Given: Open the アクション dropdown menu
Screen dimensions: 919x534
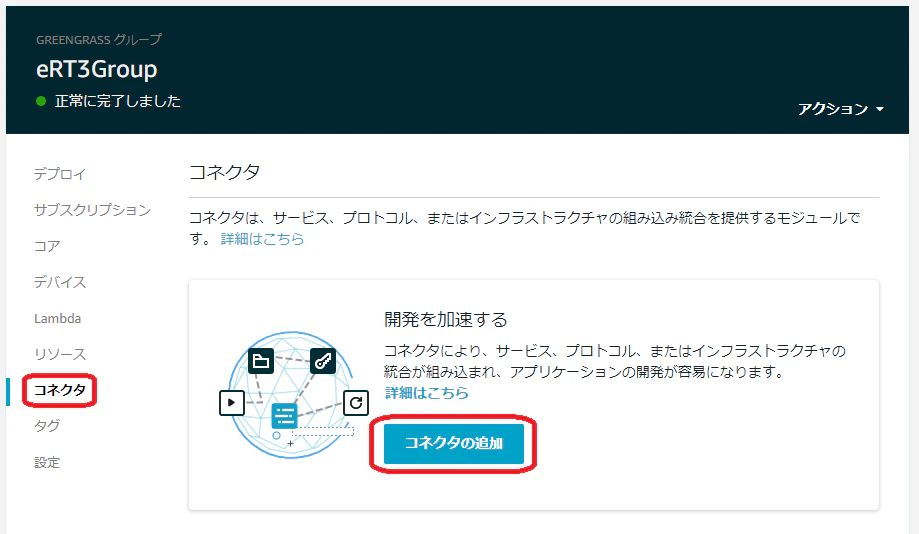Looking at the screenshot, I should 840,109.
